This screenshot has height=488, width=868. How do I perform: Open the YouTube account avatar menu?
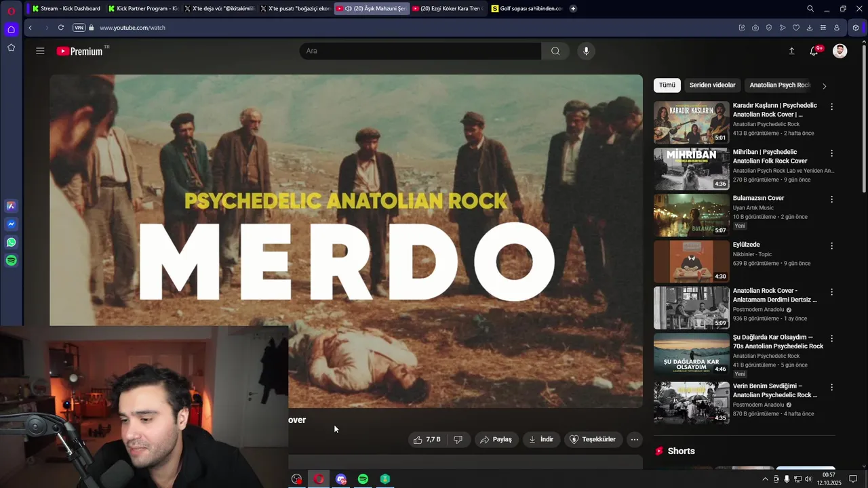point(840,51)
